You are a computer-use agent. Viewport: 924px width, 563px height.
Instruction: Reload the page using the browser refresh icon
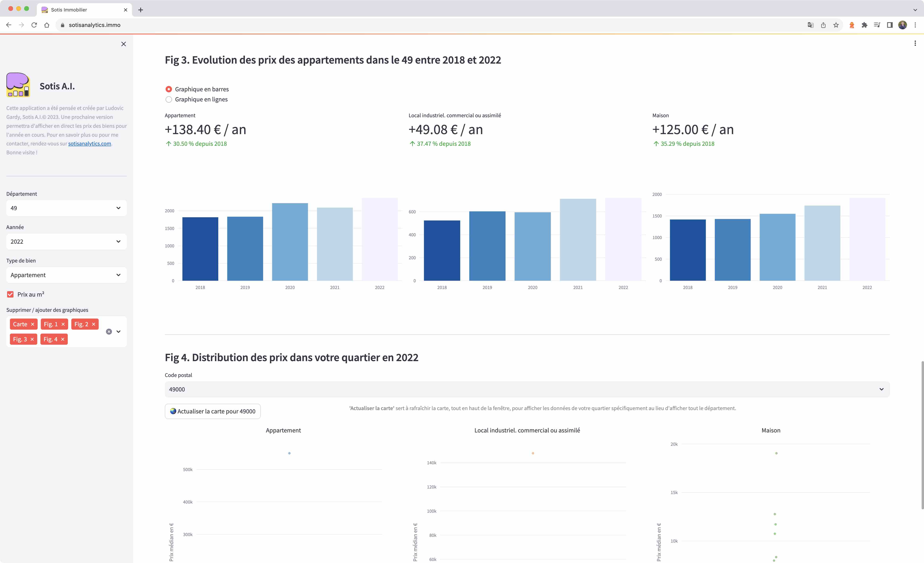click(x=34, y=25)
